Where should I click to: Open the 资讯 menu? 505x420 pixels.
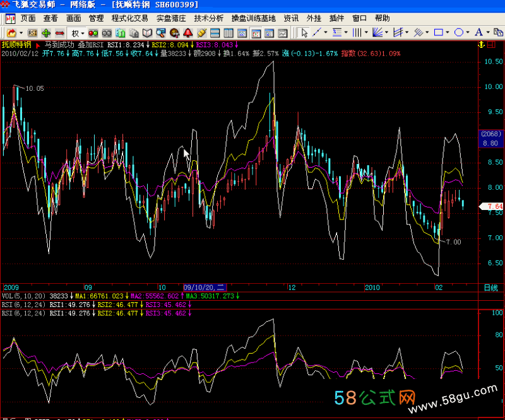click(291, 19)
